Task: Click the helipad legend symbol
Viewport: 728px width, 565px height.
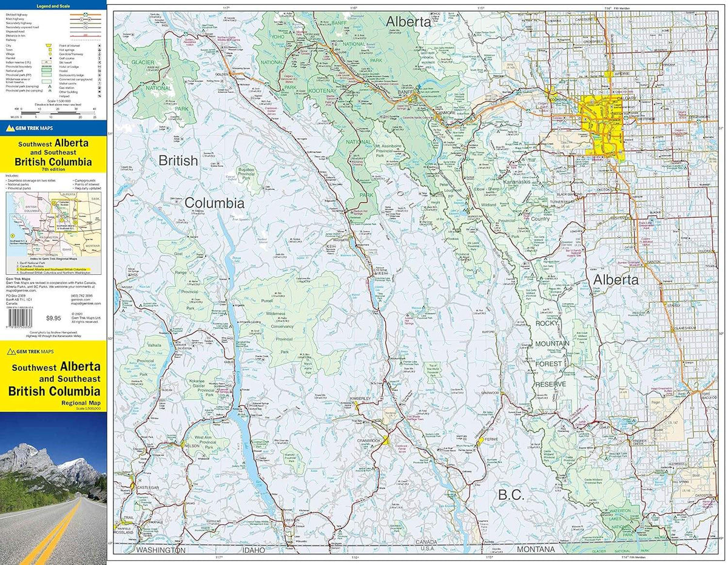Action: 99,95
